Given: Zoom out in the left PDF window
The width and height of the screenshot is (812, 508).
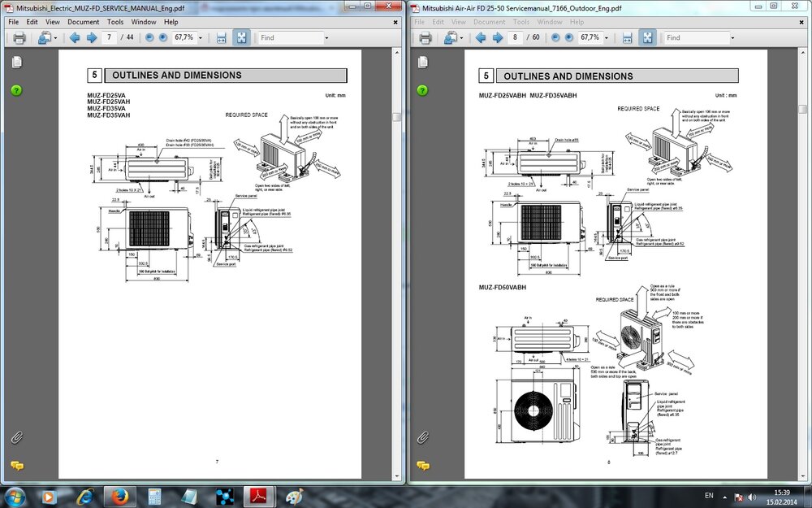Looking at the screenshot, I should (x=150, y=37).
